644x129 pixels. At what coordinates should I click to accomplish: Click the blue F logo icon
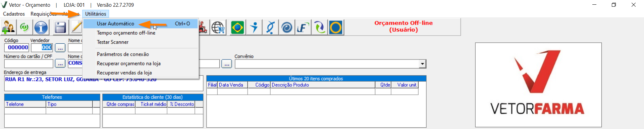303,27
